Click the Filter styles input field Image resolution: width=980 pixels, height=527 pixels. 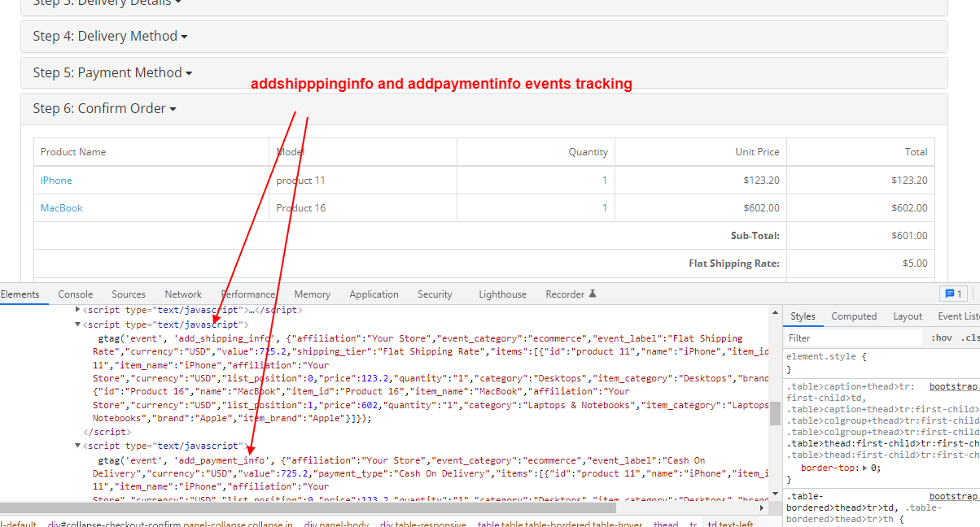[x=851, y=338]
